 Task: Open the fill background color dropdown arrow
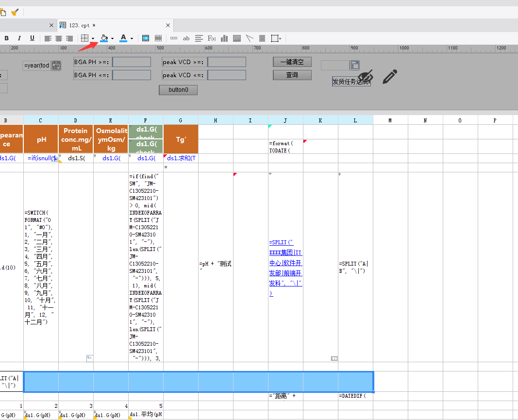point(113,38)
